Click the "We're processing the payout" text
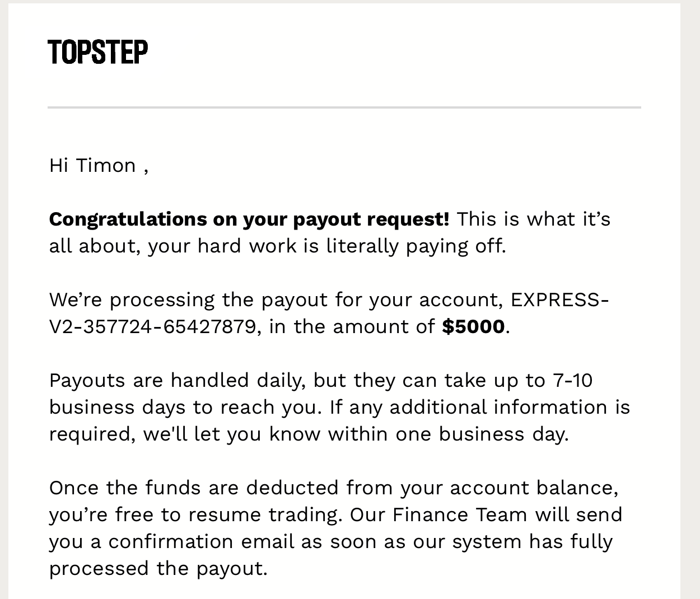 coord(188,299)
